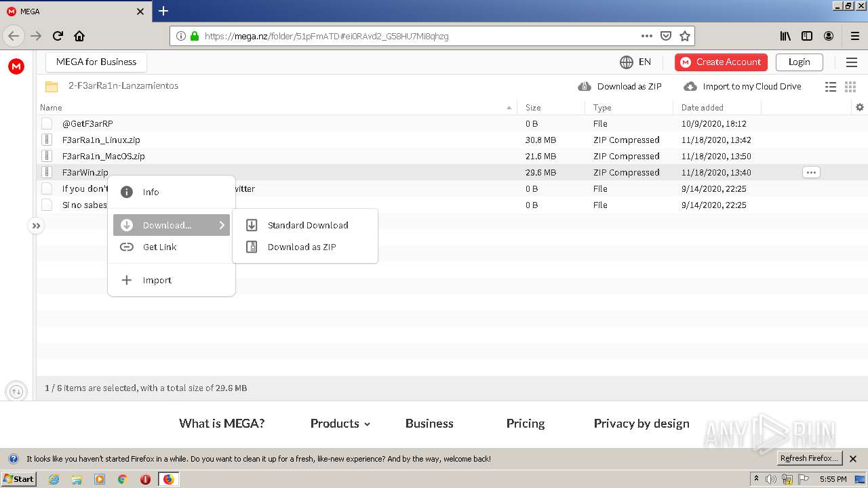Screen dimensions: 868x488
Task: Click Download as ZIP in toolbar
Action: (620, 87)
